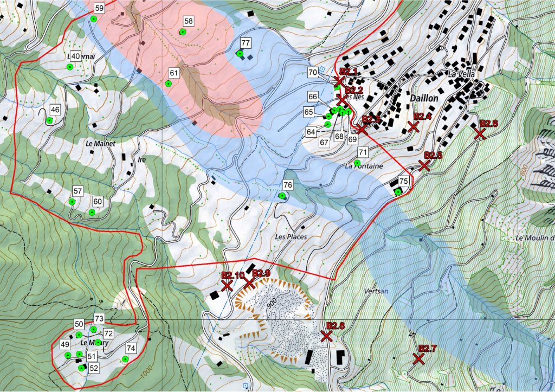Click the red X marker B2.6

479,133
